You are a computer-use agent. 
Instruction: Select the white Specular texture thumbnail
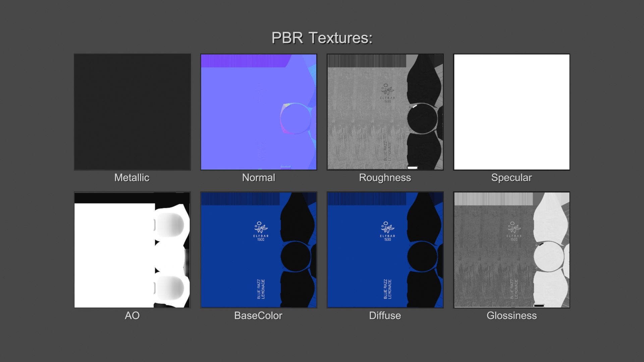tap(512, 112)
